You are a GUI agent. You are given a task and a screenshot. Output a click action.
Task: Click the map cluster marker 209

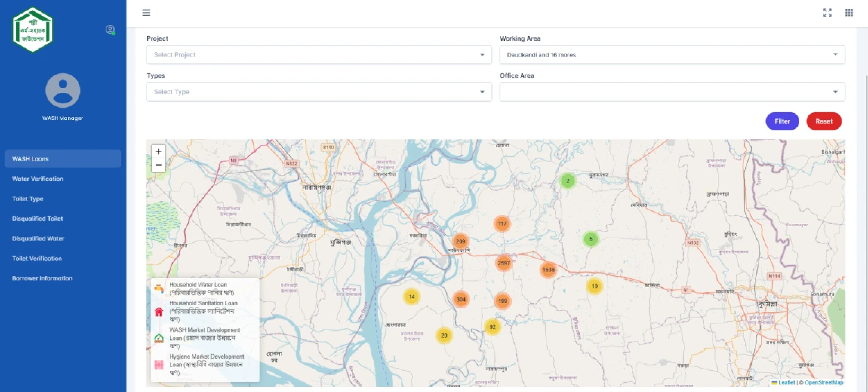tap(460, 241)
